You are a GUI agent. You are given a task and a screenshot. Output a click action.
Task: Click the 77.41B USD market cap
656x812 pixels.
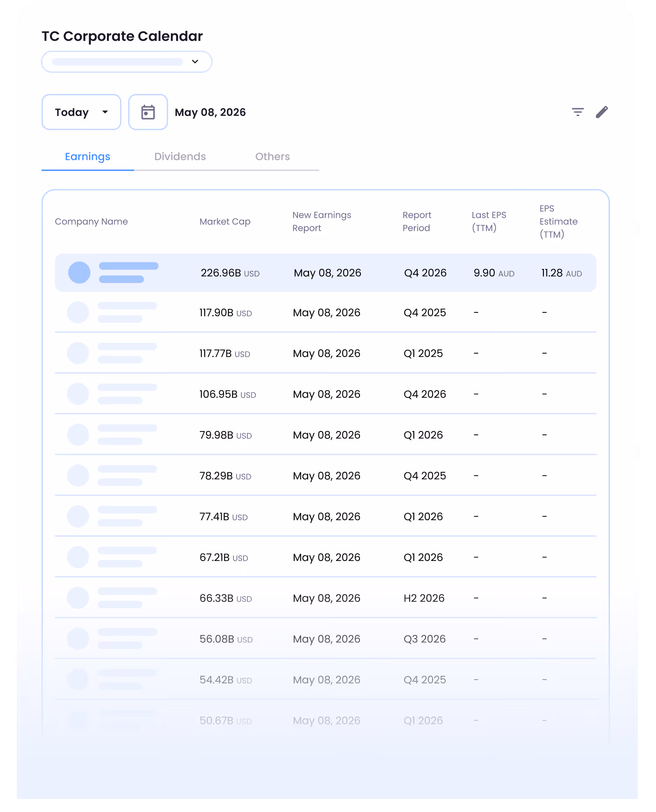223,517
